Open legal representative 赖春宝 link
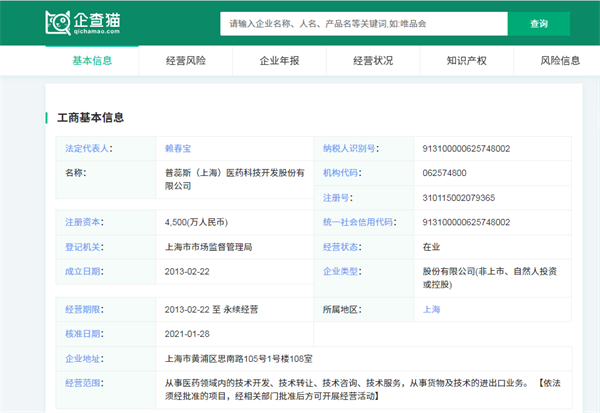This screenshot has width=600, height=413. pyautogui.click(x=178, y=149)
